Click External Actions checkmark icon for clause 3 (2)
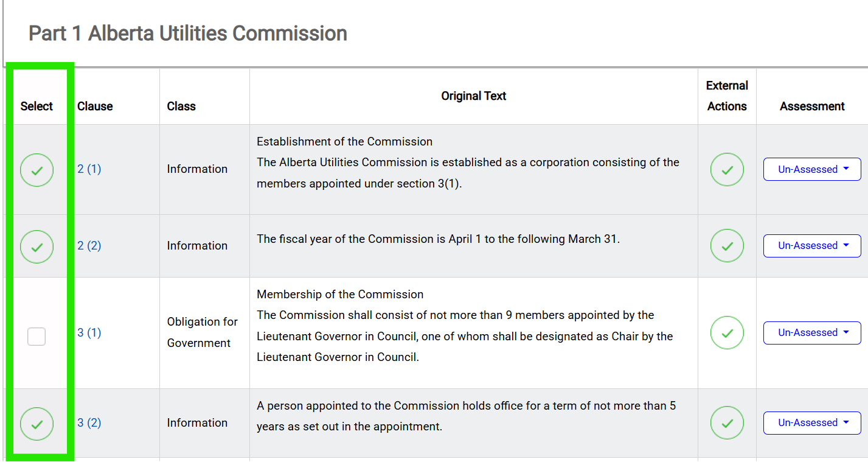This screenshot has width=868, height=462. (x=727, y=423)
